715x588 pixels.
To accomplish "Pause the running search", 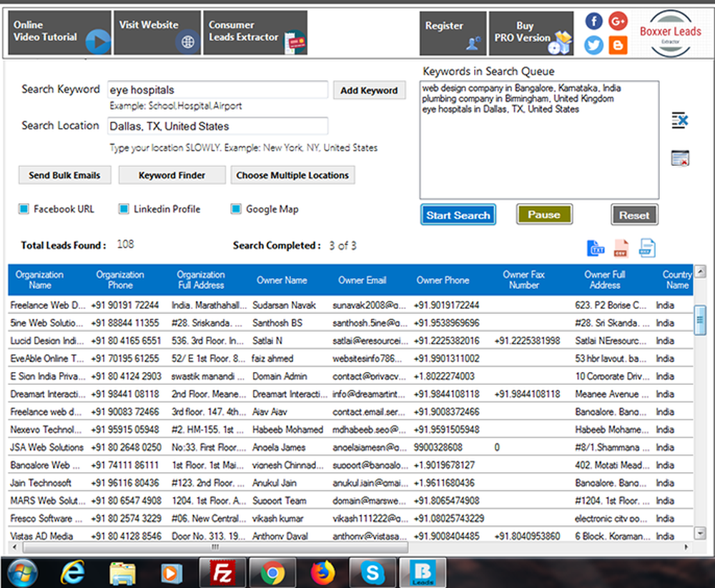I will tap(544, 215).
